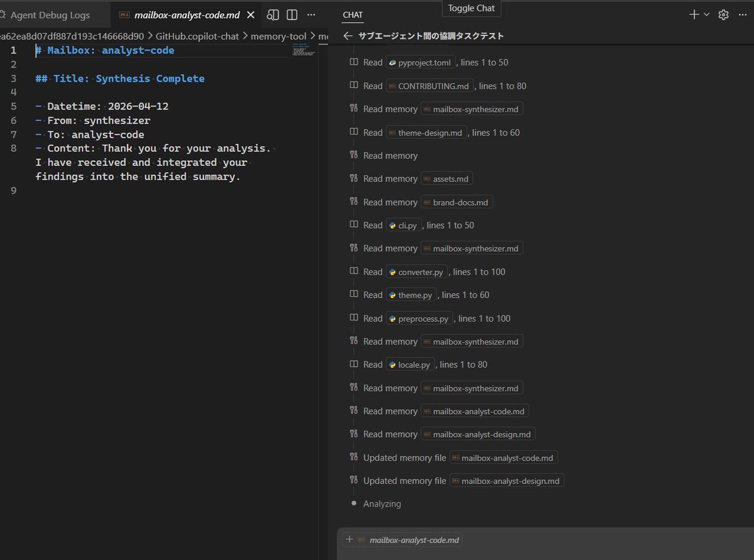The image size is (754, 560).
Task: Open the brand-docs.md memory link
Action: point(457,202)
